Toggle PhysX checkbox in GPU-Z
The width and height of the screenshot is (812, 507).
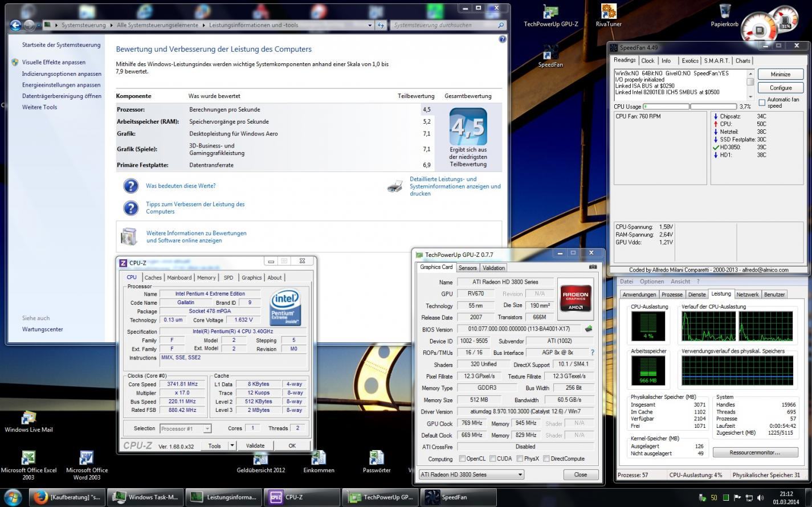click(520, 459)
